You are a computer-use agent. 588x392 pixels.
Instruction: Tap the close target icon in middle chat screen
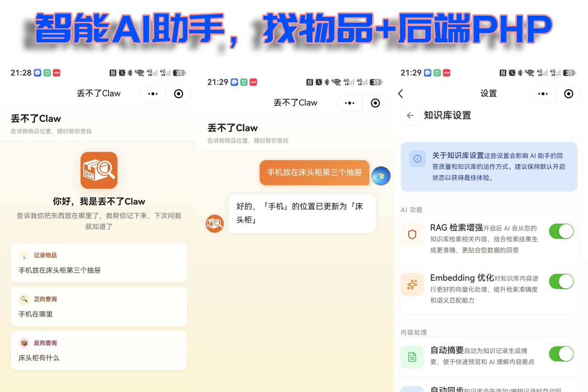click(375, 103)
